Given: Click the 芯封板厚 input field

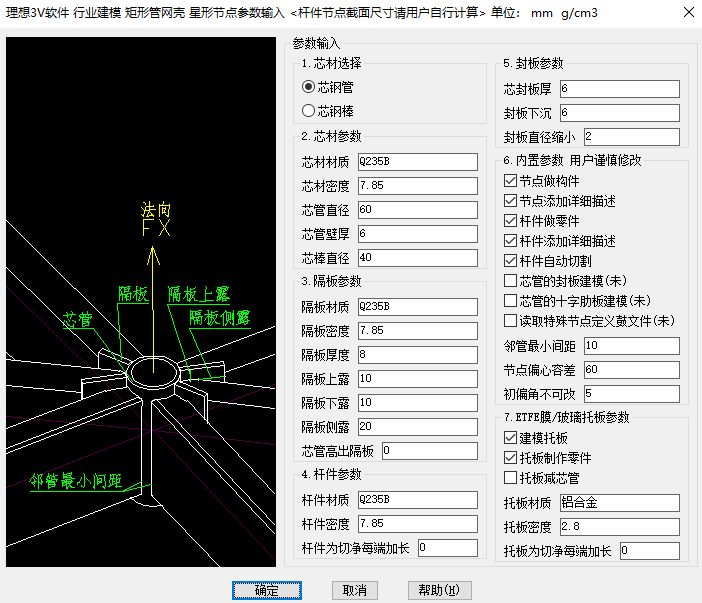Looking at the screenshot, I should tap(620, 89).
